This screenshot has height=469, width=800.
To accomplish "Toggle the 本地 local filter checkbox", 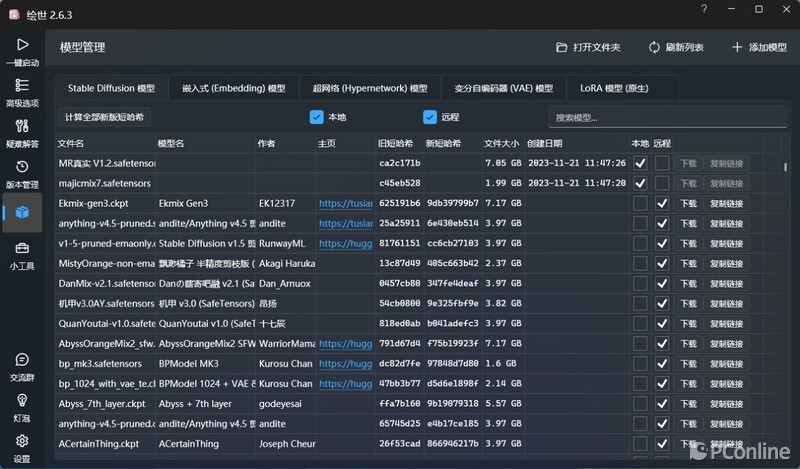I will [316, 117].
